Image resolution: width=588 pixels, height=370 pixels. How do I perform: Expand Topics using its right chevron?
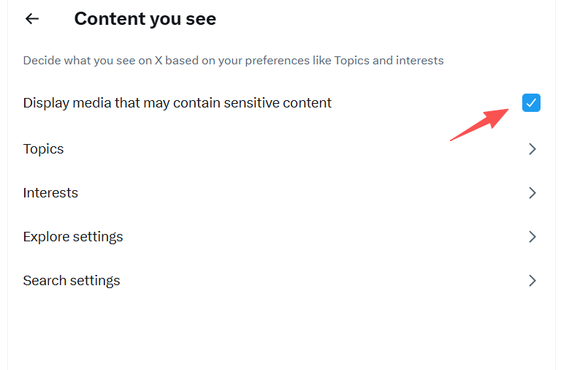[532, 149]
